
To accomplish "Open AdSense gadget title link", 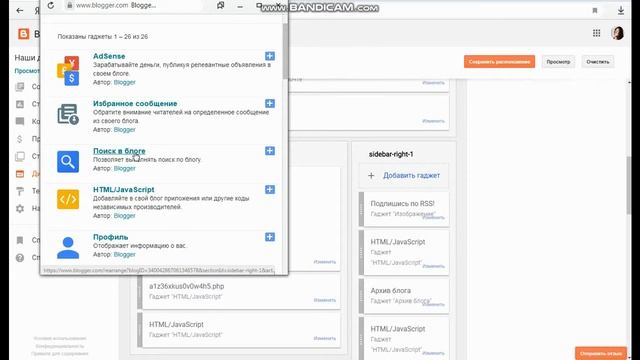I will coord(109,56).
